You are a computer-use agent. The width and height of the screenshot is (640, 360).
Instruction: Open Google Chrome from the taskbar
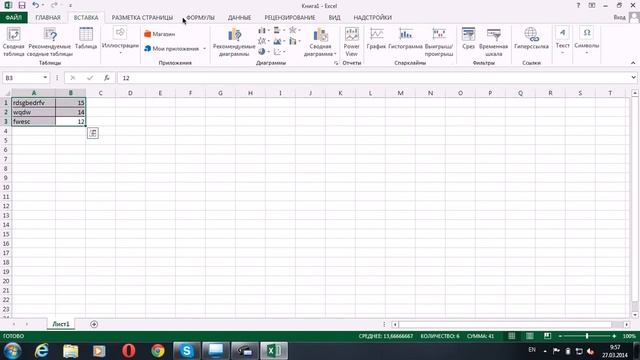tap(158, 351)
